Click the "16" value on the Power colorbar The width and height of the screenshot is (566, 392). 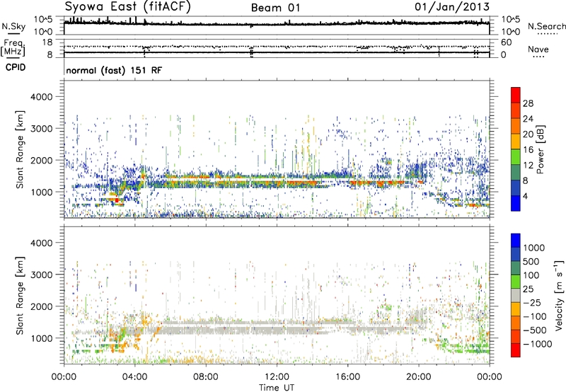[x=528, y=150]
